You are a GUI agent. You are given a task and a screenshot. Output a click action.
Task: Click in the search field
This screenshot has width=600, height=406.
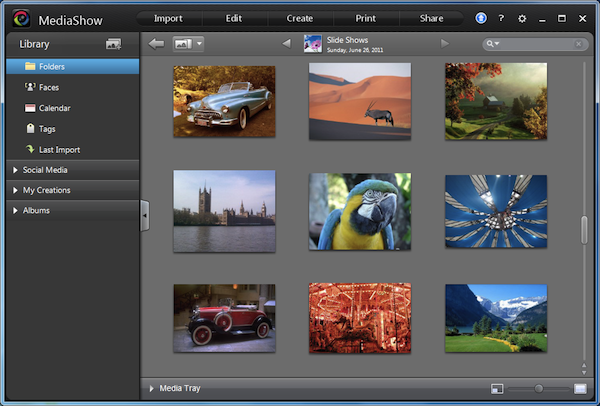click(x=535, y=44)
